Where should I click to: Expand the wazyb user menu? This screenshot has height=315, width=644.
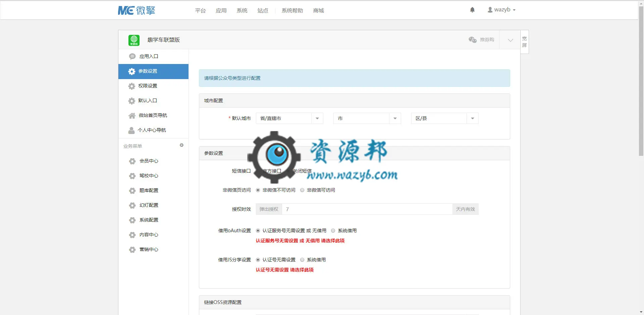pos(501,10)
